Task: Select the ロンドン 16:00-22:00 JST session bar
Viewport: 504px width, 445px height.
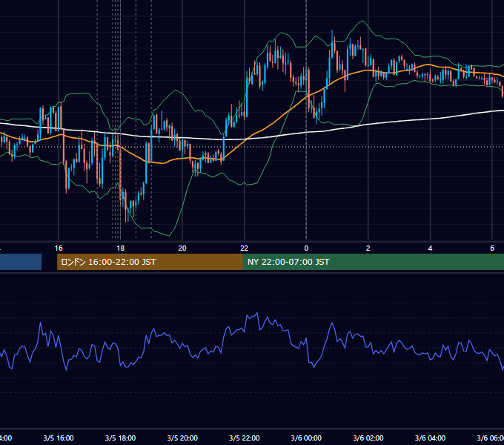Action: click(x=150, y=262)
